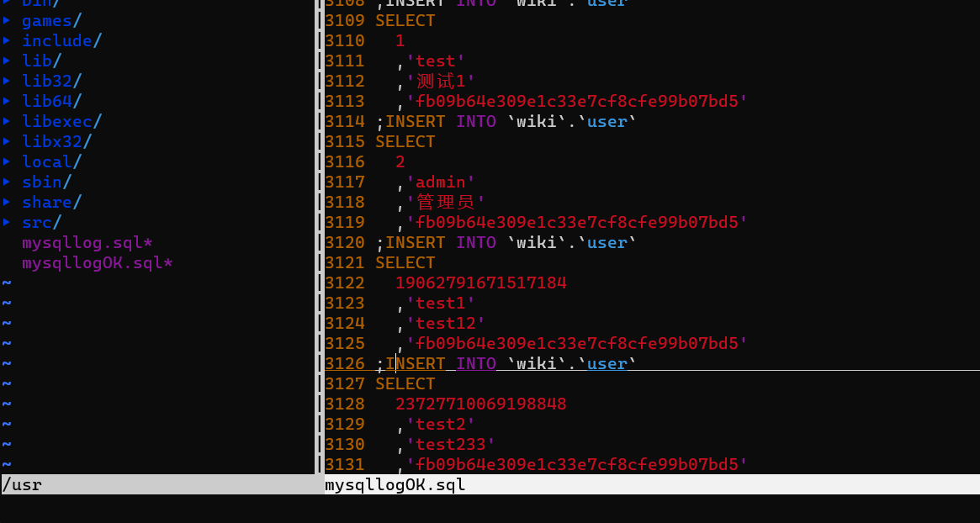Click the number 19062791671517184
The image size is (980, 523).
[480, 283]
